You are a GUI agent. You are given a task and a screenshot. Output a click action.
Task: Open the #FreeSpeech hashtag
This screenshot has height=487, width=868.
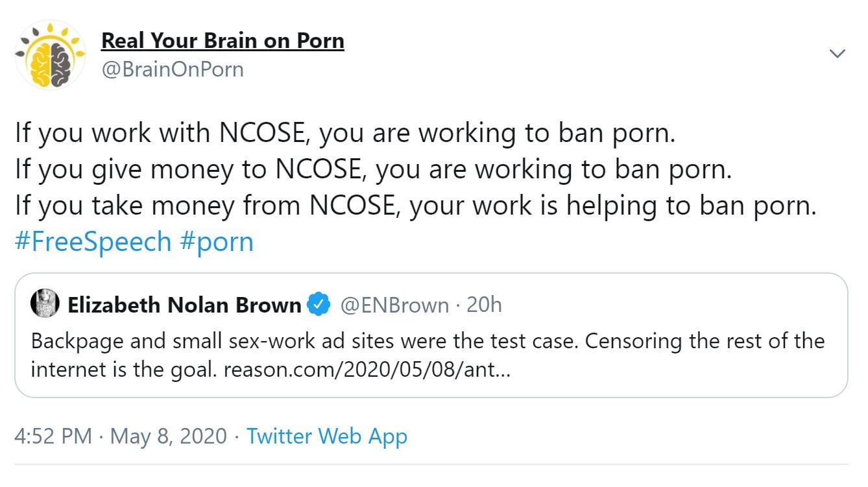click(93, 242)
